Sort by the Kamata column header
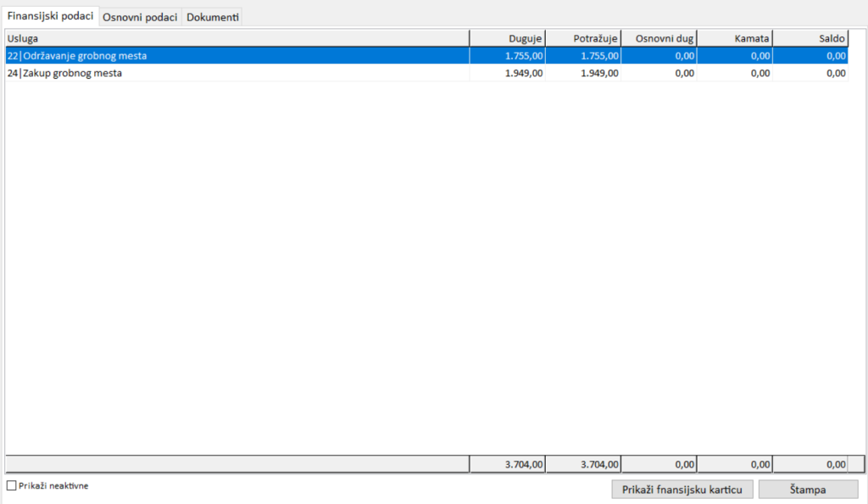Image resolution: width=868 pixels, height=504 pixels. click(x=735, y=38)
